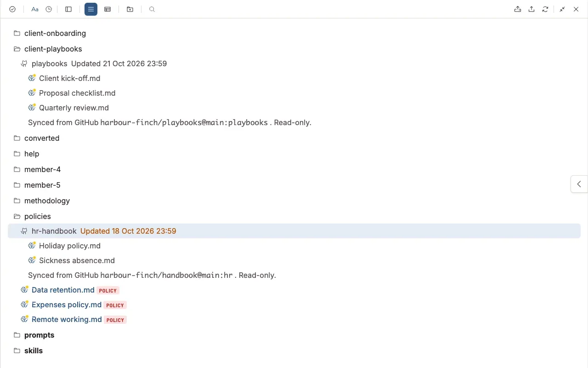The image size is (588, 368).
Task: Click the skills folder icon
Action: pyautogui.click(x=17, y=351)
